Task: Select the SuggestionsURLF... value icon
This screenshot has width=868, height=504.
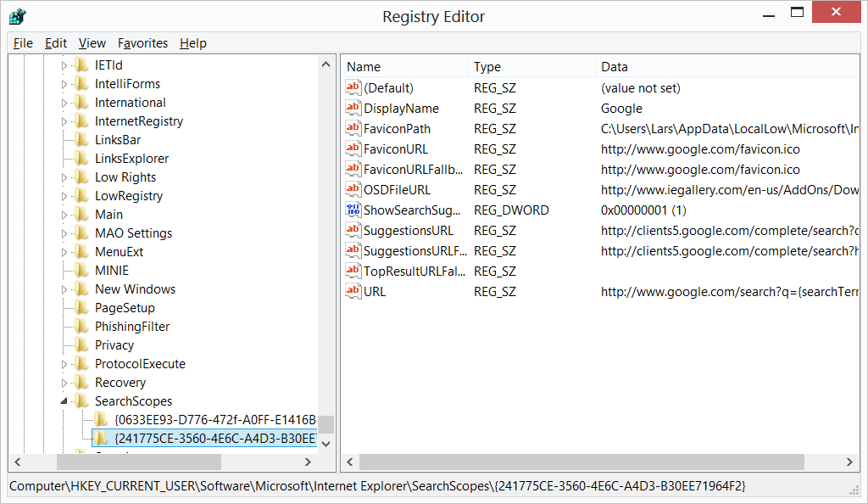Action: (x=353, y=250)
